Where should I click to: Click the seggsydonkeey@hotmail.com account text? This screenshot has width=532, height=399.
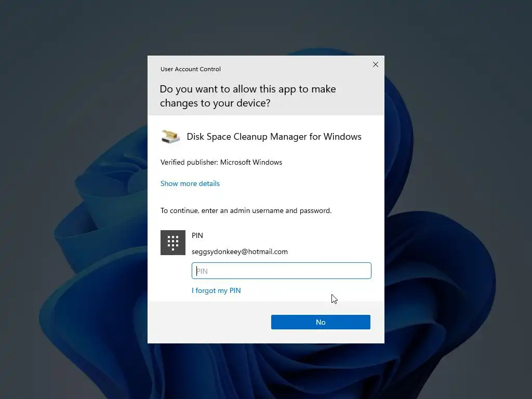240,252
